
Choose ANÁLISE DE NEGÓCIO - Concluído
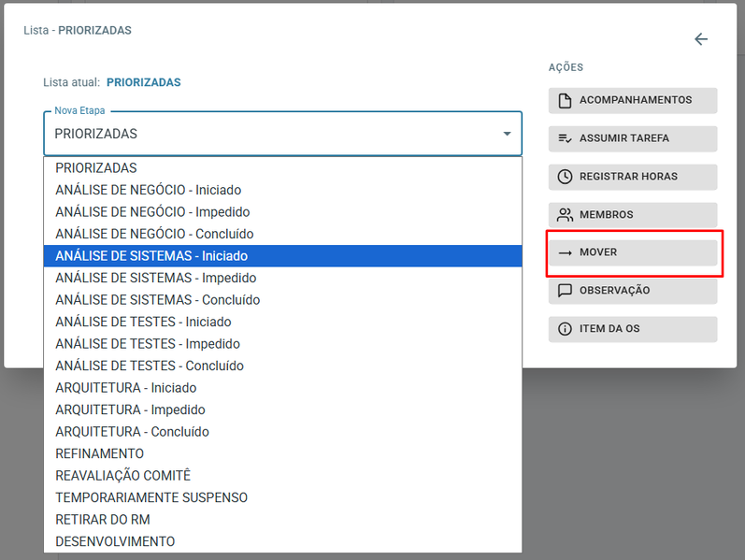(x=282, y=234)
